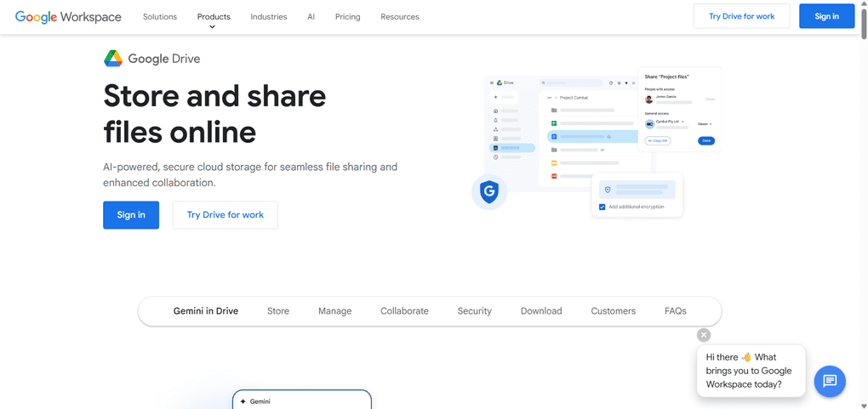Click the header Sign in button

click(826, 16)
